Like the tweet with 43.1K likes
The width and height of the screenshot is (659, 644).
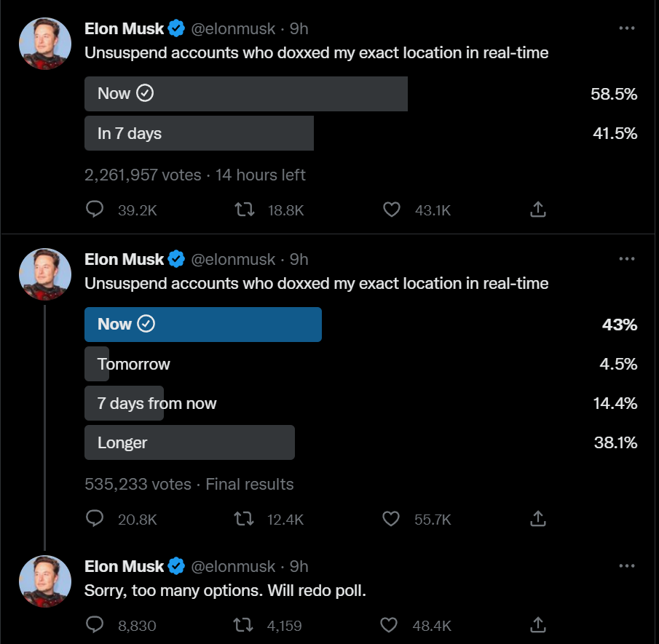pos(392,210)
